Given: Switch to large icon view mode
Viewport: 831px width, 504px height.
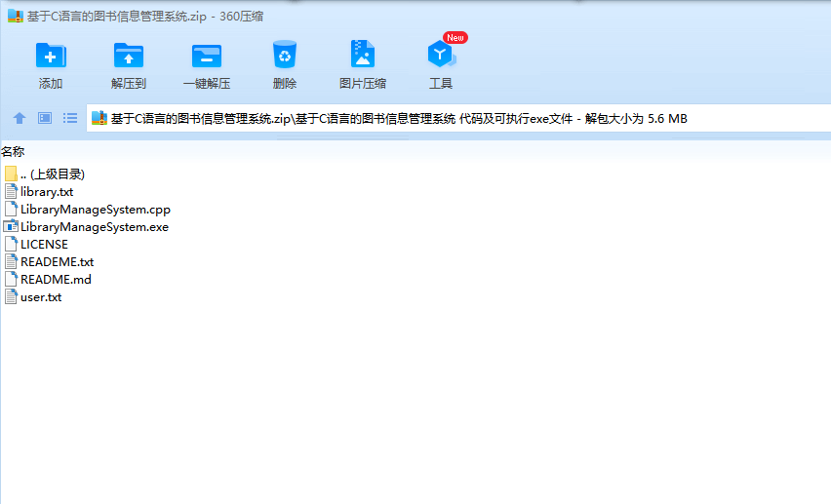Looking at the screenshot, I should coord(45,118).
